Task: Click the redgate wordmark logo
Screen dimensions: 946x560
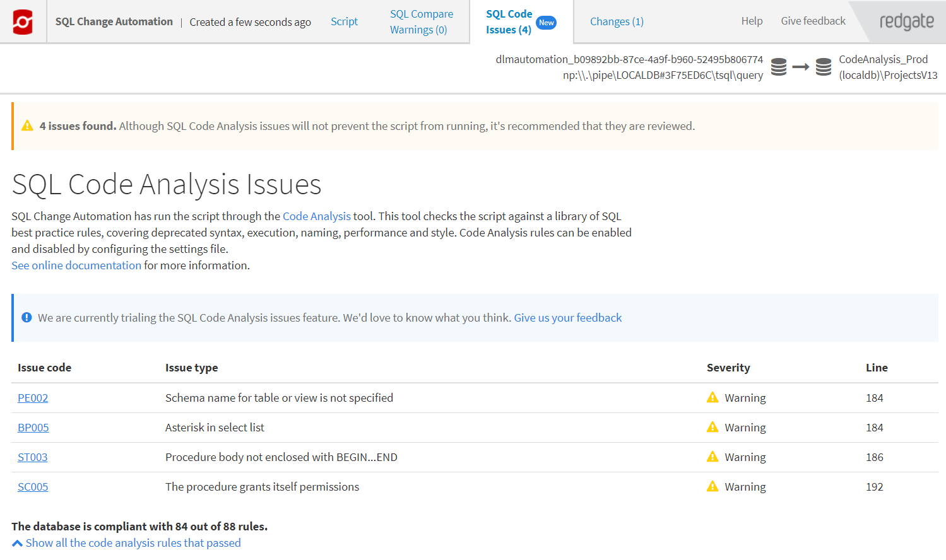Action: click(x=906, y=21)
